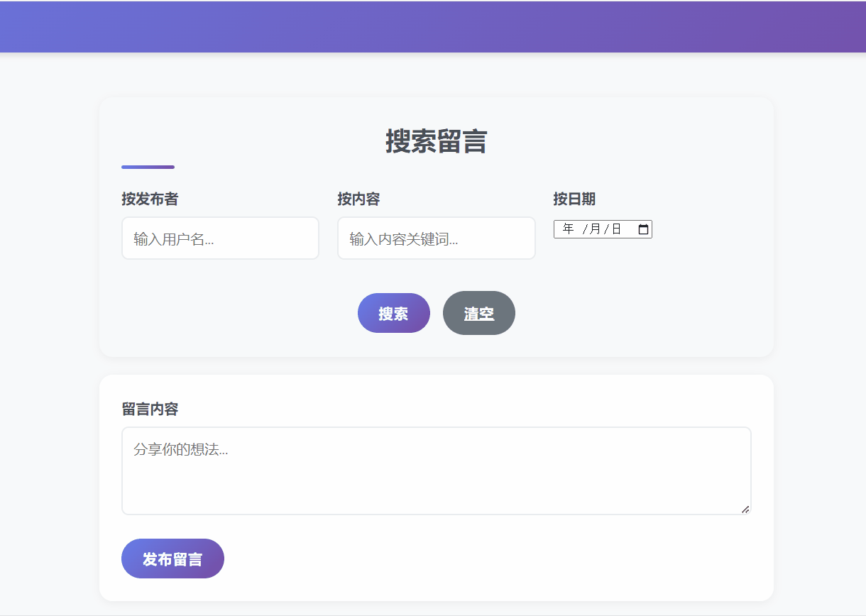Click the purple accent underline bar
Image resolution: width=866 pixels, height=616 pixels.
coord(148,167)
